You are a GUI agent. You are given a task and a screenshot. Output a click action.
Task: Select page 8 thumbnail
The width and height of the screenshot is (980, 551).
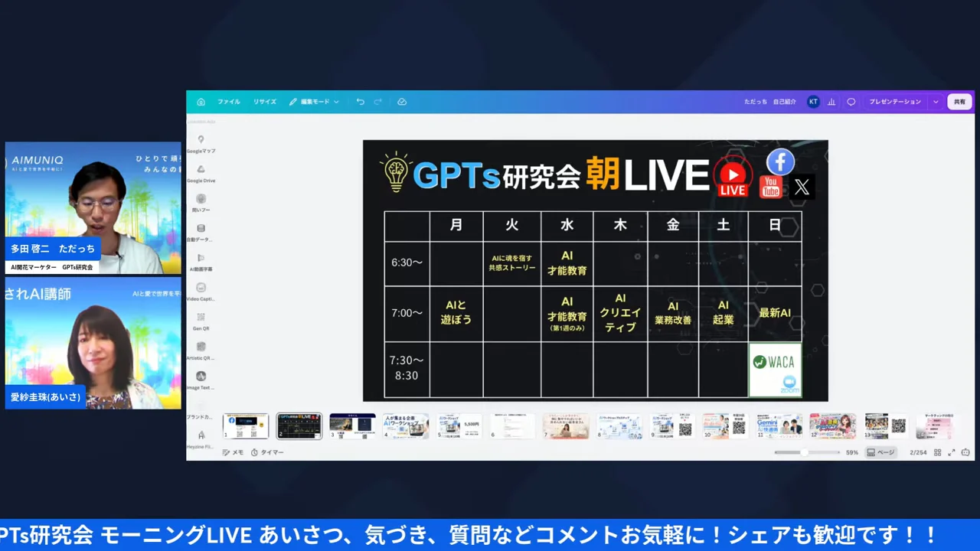(x=620, y=425)
